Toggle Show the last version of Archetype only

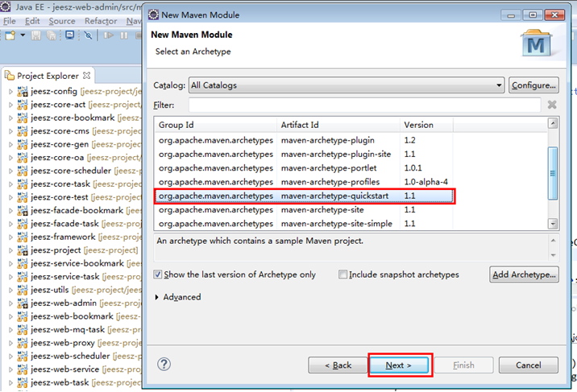coord(157,274)
